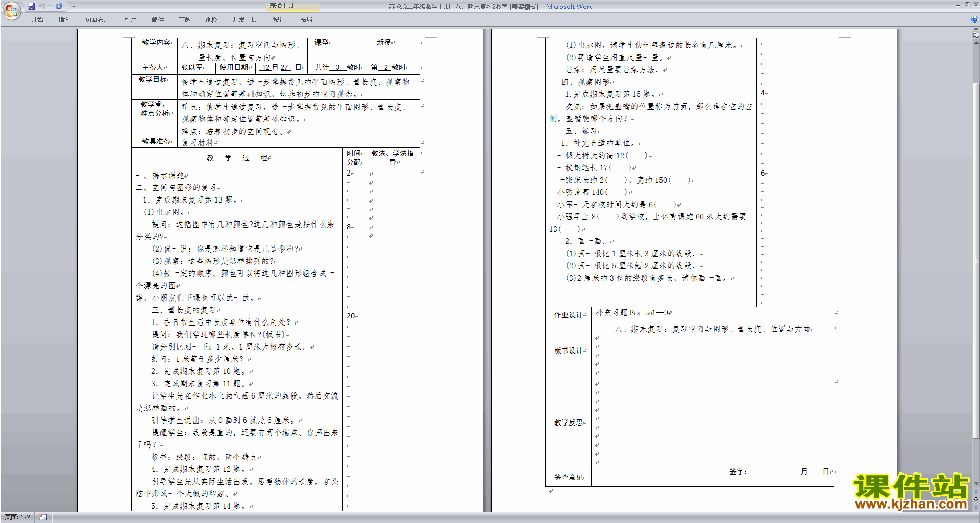Click the macro recording icon in status bar
Image resolution: width=980 pixels, height=523 pixels.
43,517
